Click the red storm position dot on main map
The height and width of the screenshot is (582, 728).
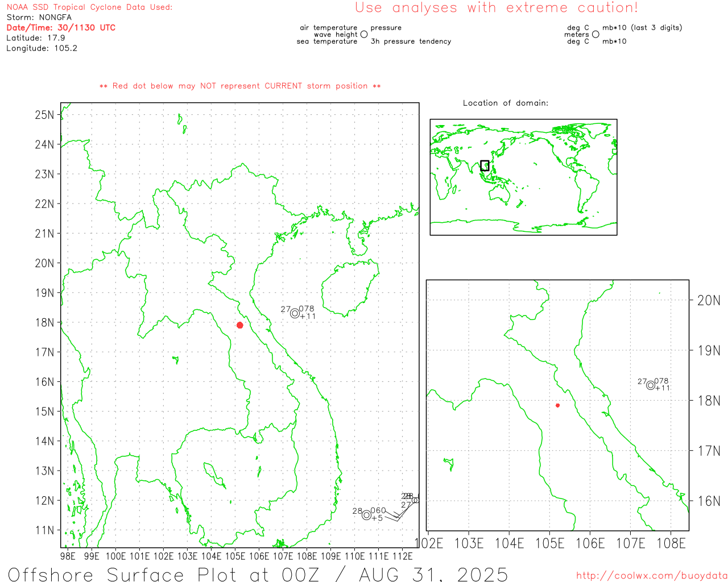click(x=240, y=325)
